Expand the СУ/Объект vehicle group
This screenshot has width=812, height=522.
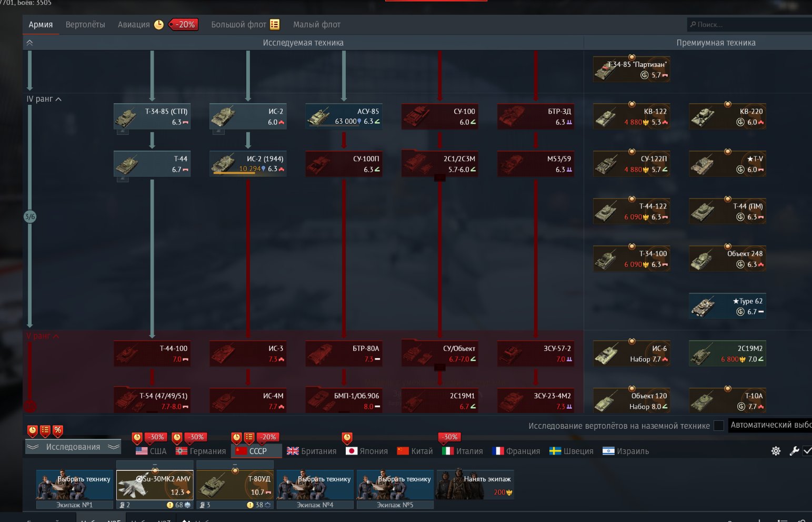click(439, 368)
